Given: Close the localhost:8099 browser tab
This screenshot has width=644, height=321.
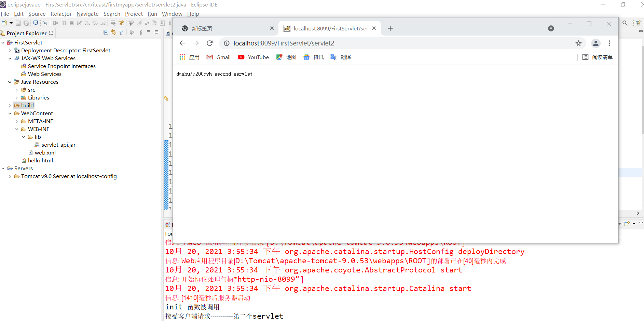Looking at the screenshot, I should click(x=374, y=28).
